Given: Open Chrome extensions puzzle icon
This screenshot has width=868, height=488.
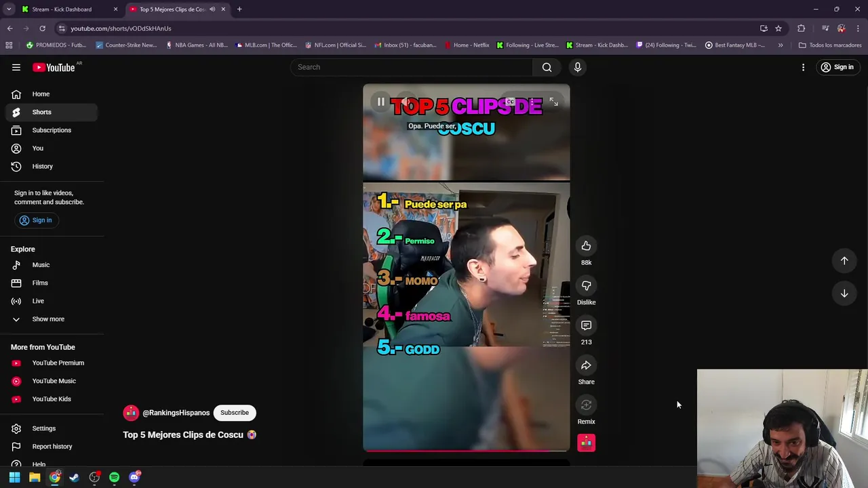Looking at the screenshot, I should 802,28.
